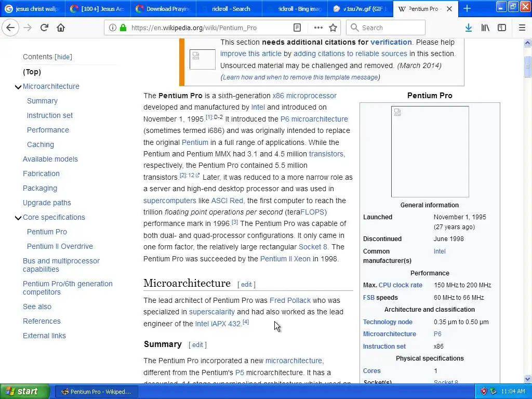Switch to the jesus christ wallpaper tab
Screen dimensions: 532x399
click(33, 9)
